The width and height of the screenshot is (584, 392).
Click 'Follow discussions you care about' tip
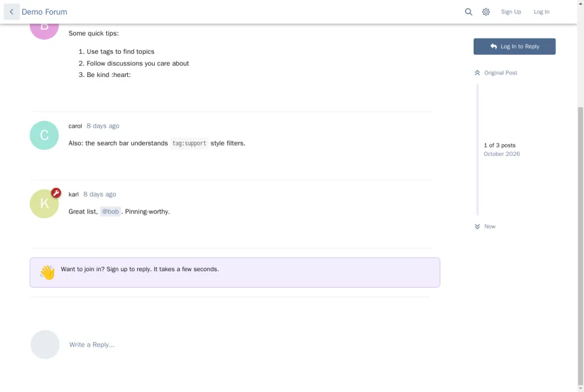(138, 64)
